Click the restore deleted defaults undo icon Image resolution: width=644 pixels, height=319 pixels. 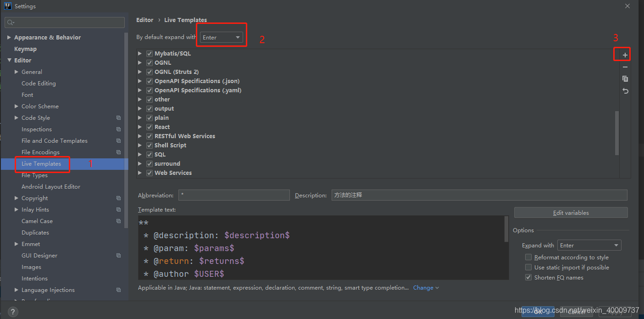[x=625, y=91]
